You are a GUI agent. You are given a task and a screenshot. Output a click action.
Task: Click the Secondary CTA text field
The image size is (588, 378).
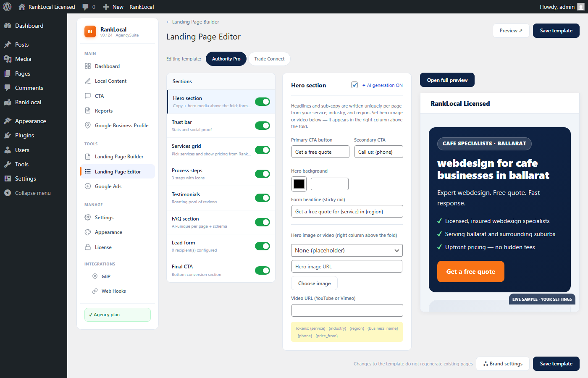tap(379, 152)
